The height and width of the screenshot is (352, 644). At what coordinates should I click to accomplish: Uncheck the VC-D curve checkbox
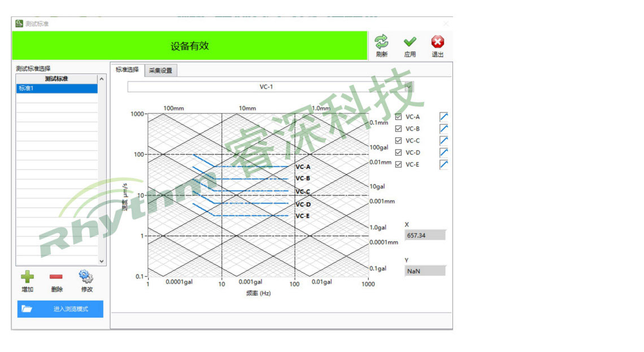point(398,153)
